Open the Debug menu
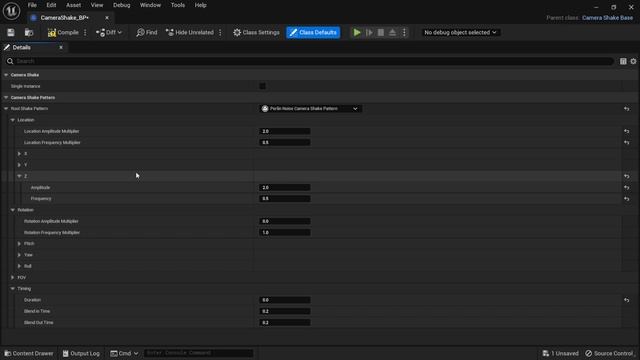 pyautogui.click(x=122, y=5)
